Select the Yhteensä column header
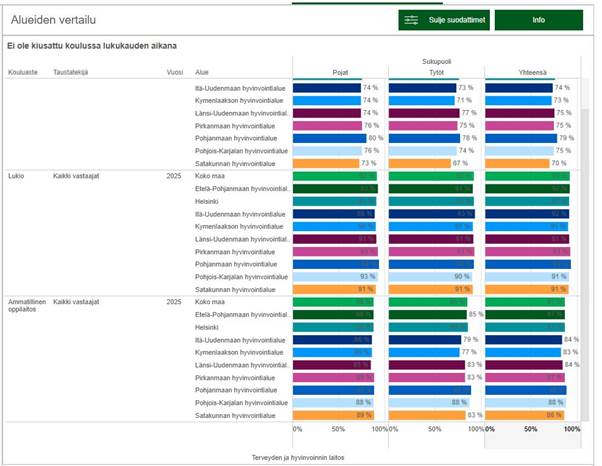The height and width of the screenshot is (466, 602). [x=532, y=72]
